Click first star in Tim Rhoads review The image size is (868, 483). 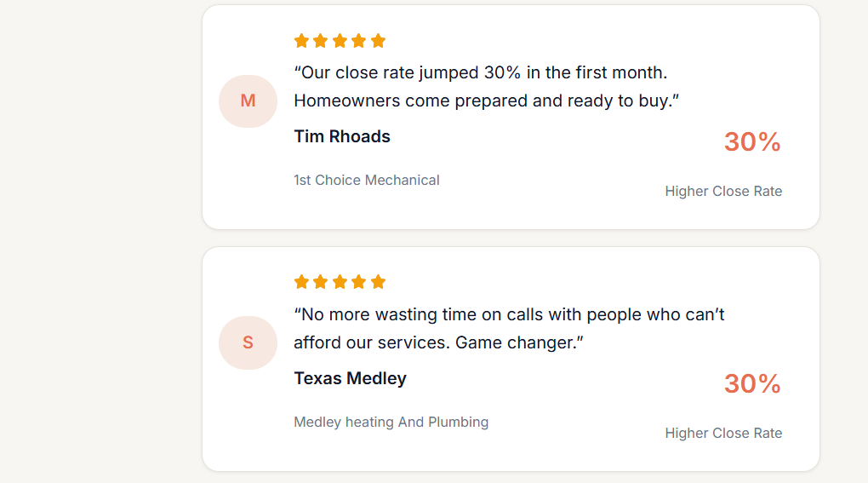coord(301,41)
